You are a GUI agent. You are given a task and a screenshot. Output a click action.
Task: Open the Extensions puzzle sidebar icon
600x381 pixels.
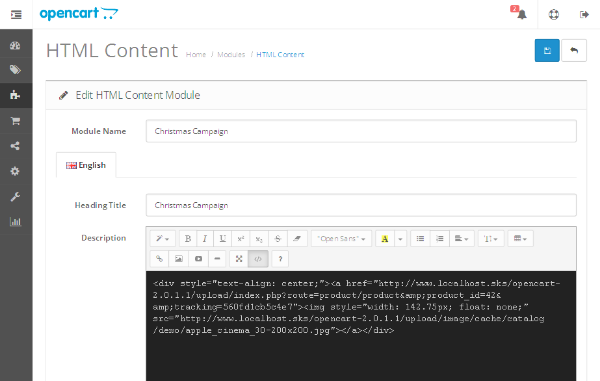coord(15,95)
